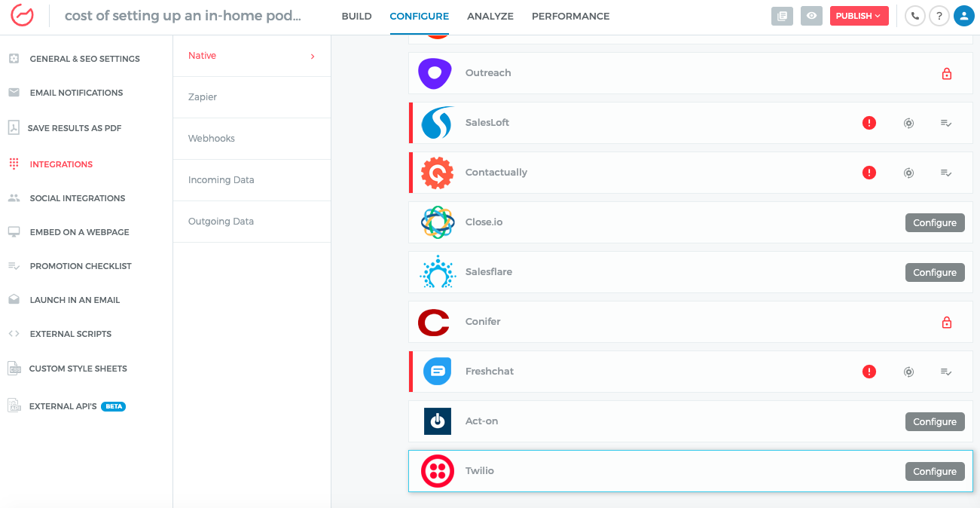980x508 pixels.
Task: Configure the Salesflare integration
Action: click(x=935, y=272)
